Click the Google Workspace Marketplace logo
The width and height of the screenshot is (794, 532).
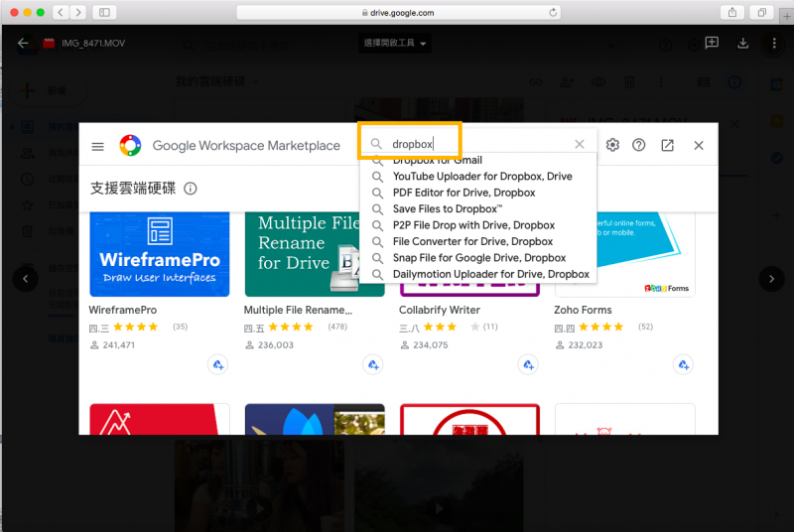(x=130, y=146)
